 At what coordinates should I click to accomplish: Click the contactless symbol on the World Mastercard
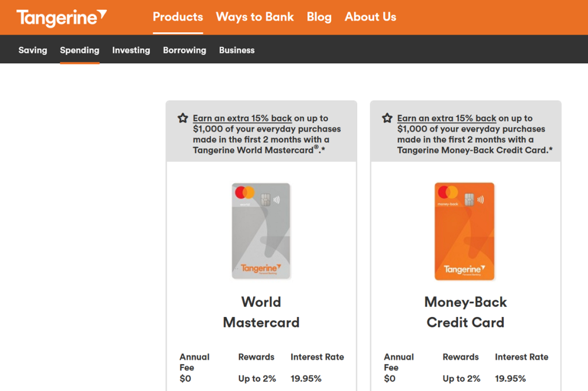(278, 199)
